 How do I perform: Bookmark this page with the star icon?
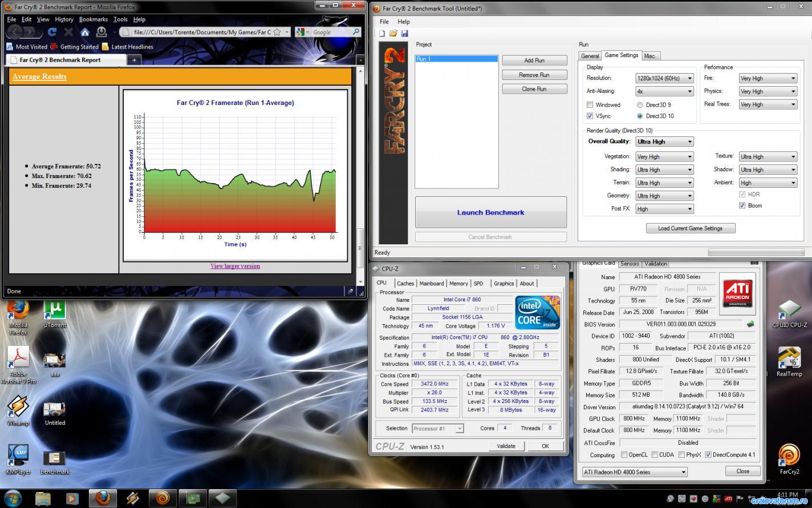277,33
